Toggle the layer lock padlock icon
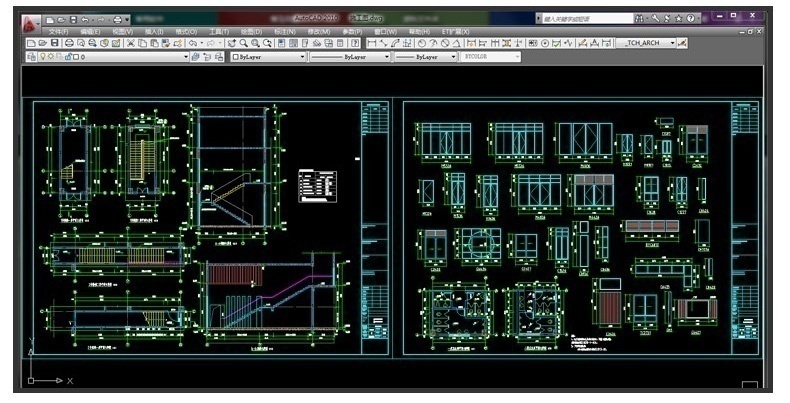This screenshot has width=790, height=403. click(69, 58)
